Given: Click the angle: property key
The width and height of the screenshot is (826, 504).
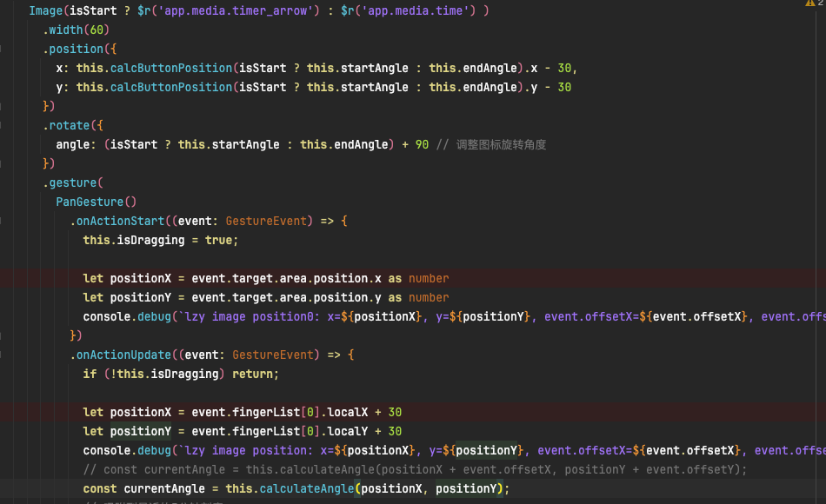Looking at the screenshot, I should click(x=77, y=144).
